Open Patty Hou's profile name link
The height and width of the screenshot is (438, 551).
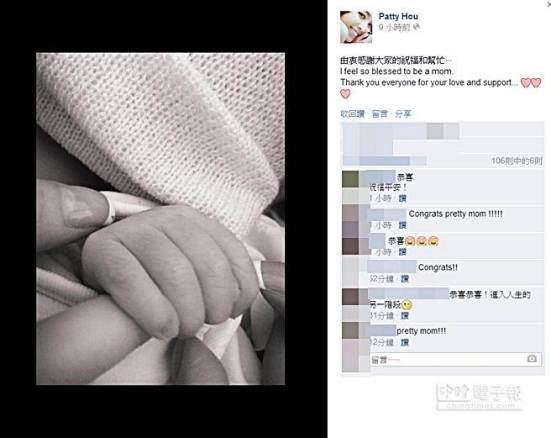(x=398, y=16)
